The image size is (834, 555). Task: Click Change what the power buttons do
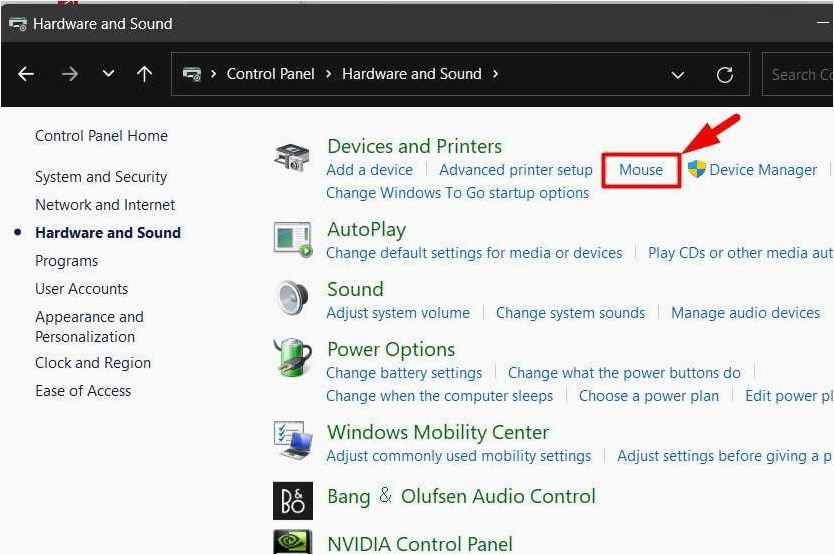pyautogui.click(x=624, y=373)
